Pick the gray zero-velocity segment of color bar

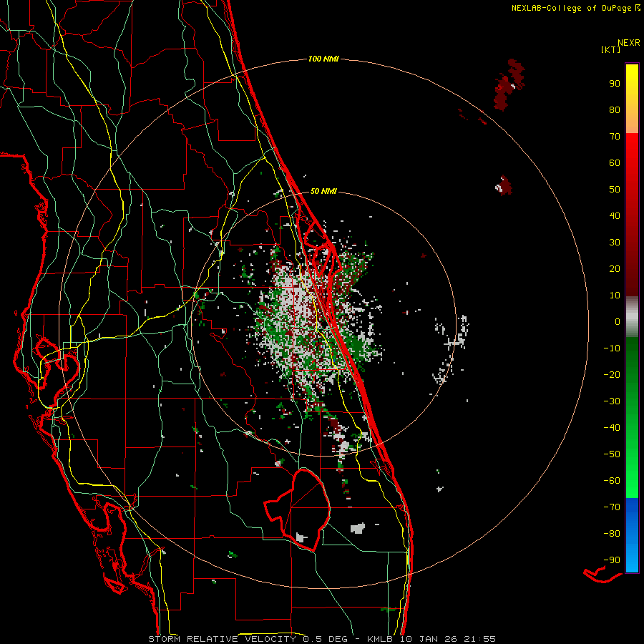(632, 317)
